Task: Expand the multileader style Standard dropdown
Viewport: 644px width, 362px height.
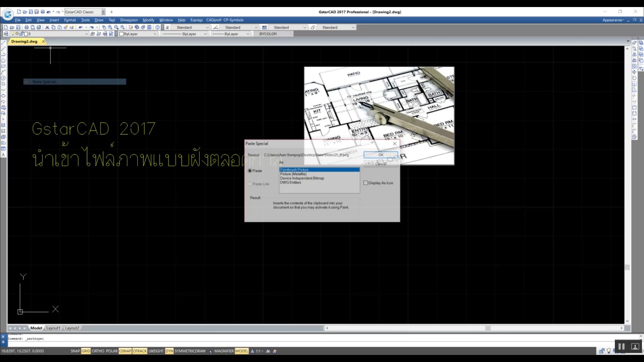Action: point(353,27)
